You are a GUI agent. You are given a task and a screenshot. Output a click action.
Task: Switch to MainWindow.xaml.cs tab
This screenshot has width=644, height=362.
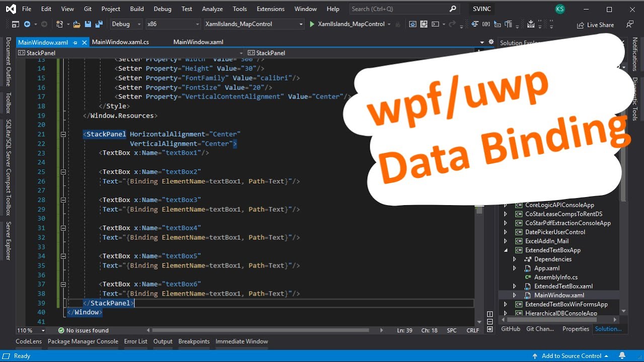coord(120,42)
